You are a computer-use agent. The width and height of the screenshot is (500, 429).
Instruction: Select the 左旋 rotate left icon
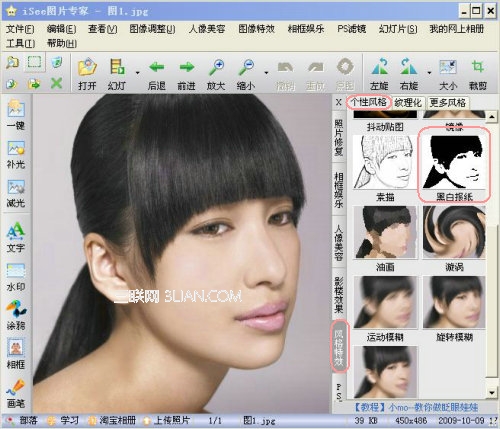click(379, 74)
